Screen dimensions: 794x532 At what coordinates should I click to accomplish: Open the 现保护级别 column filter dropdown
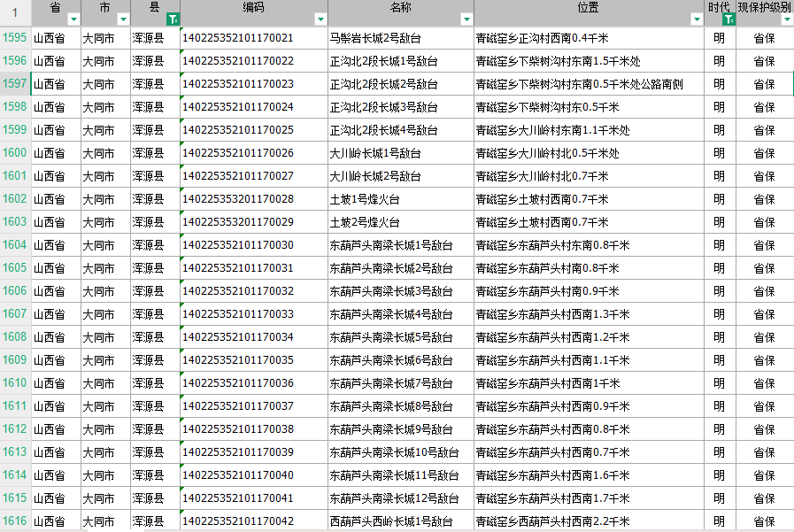pos(787,19)
